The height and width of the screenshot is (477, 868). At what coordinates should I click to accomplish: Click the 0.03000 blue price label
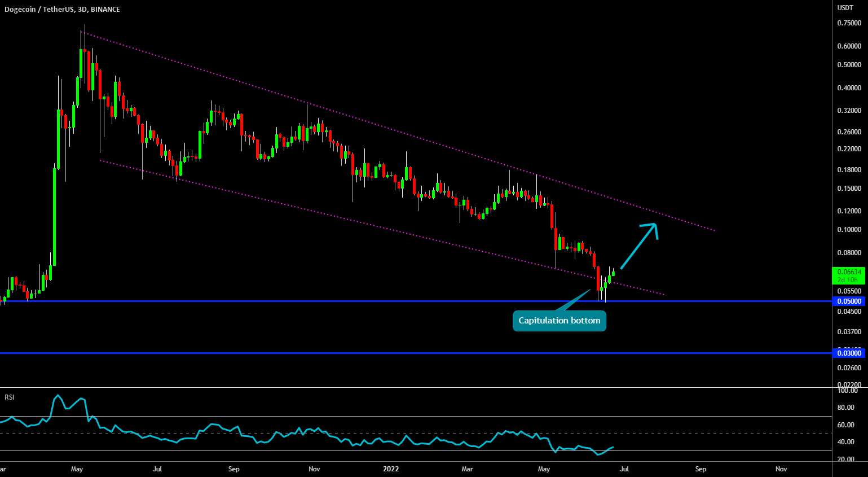pyautogui.click(x=849, y=353)
